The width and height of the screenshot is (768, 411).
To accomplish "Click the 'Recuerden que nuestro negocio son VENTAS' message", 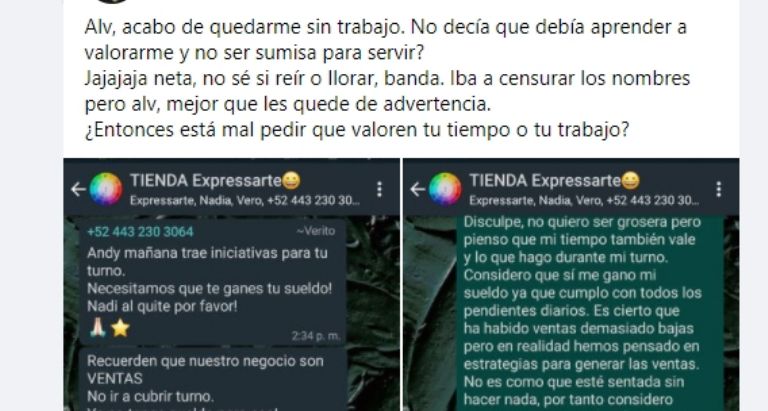I will click(213, 380).
